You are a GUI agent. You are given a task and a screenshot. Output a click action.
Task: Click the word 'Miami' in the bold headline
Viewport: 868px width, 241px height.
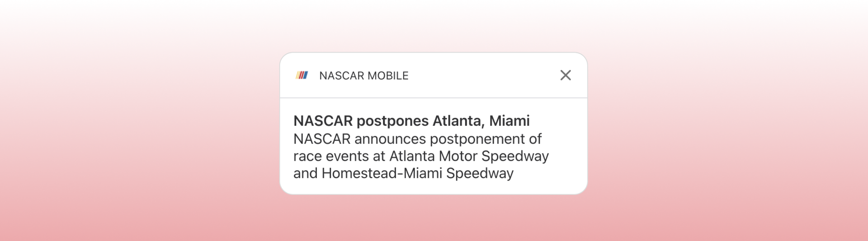point(509,121)
